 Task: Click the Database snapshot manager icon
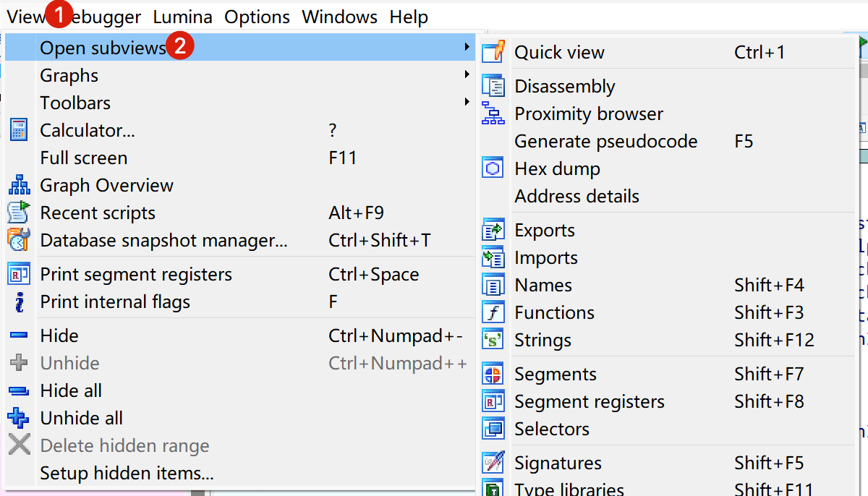[19, 240]
